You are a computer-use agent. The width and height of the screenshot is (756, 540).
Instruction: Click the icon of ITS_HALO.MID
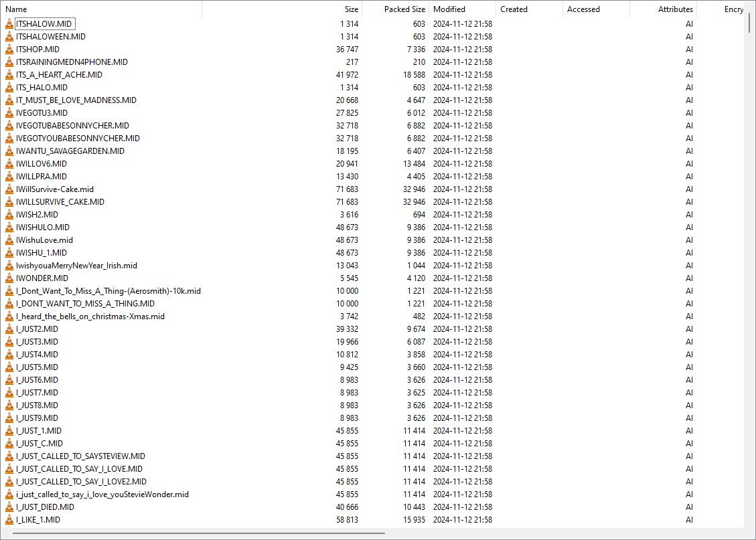coord(9,88)
